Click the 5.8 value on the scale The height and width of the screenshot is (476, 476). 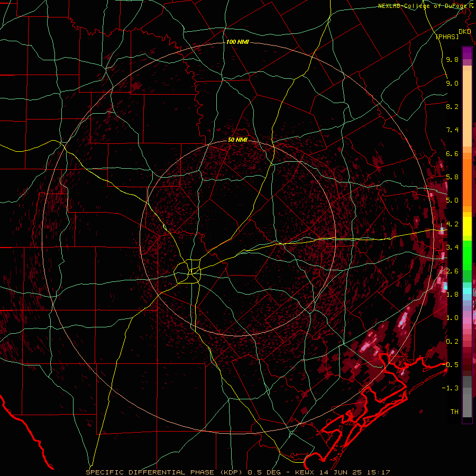click(x=452, y=177)
